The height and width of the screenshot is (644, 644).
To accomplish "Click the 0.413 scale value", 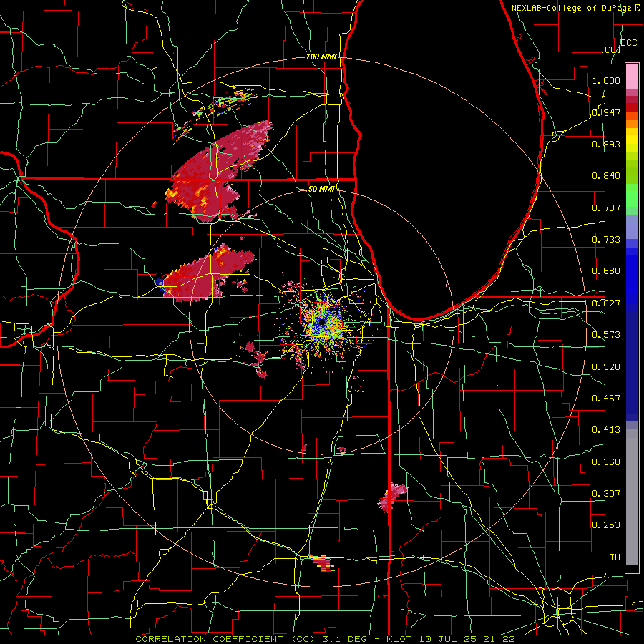I will coord(606,430).
